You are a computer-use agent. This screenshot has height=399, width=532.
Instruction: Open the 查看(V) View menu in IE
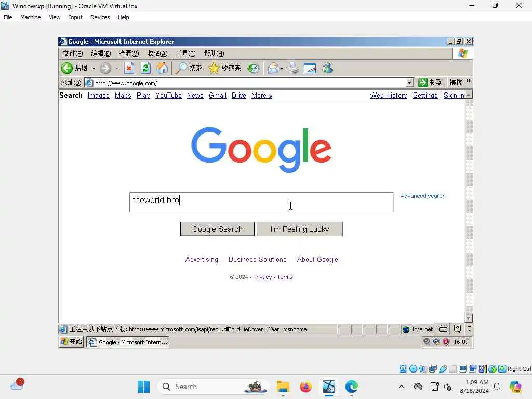tap(129, 54)
